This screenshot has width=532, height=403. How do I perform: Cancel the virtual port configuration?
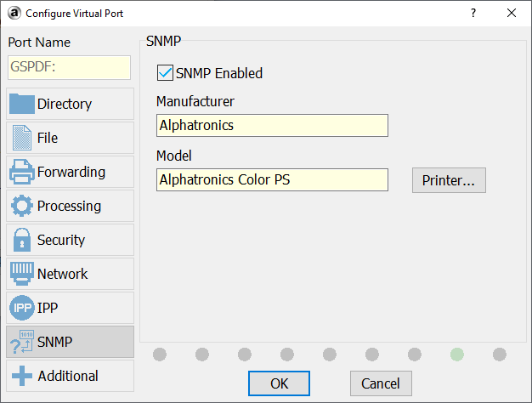click(381, 383)
